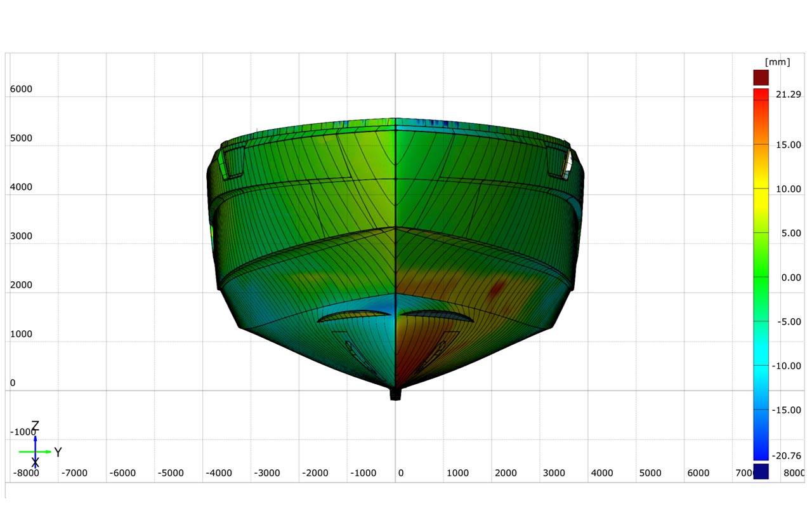The width and height of the screenshot is (812, 508).
Task: Click the keel tip at hull bottom
Action: 395,394
